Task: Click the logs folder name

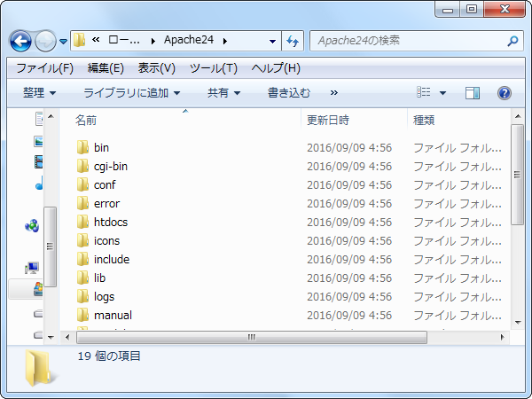Action: click(x=104, y=297)
